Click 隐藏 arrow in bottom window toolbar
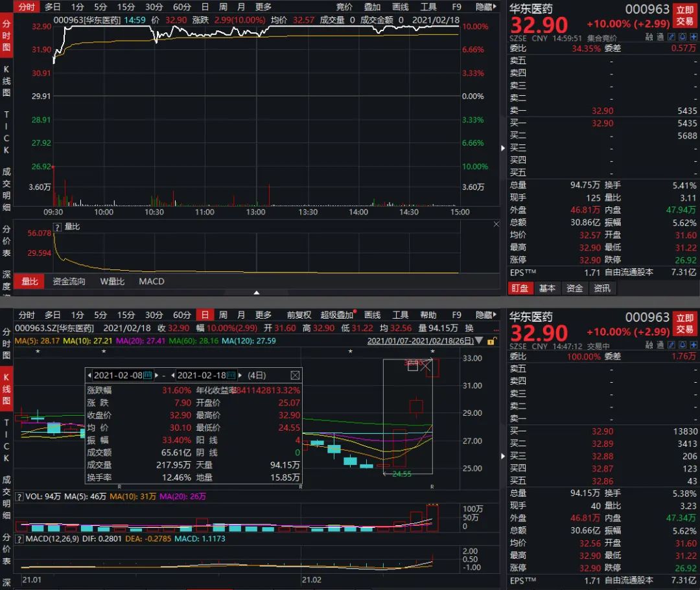 (x=486, y=315)
